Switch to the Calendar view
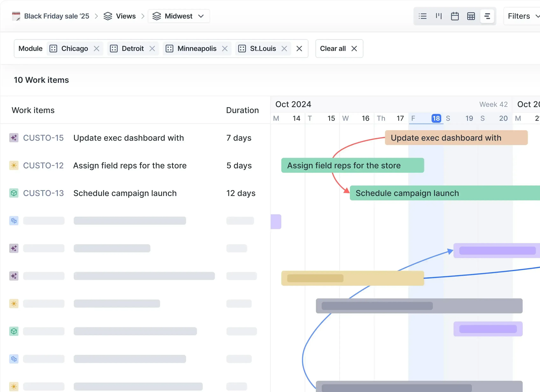Screen dimensions: 540x392 point(455,16)
